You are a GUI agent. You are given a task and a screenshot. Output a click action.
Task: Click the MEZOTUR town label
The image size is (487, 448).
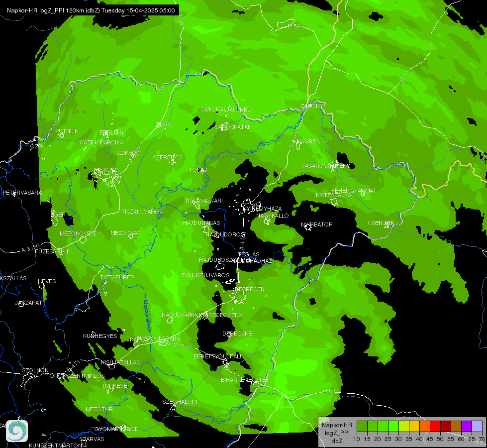(99, 409)
